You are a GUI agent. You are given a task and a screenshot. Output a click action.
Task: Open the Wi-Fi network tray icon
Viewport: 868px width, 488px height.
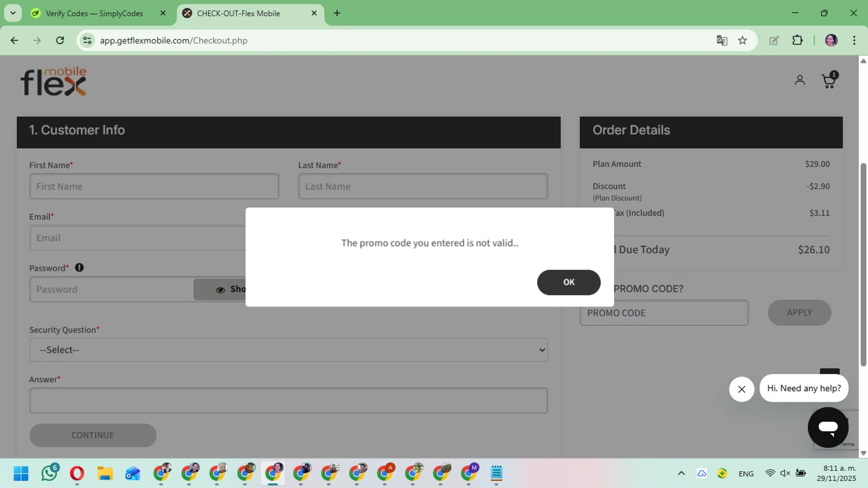(770, 474)
